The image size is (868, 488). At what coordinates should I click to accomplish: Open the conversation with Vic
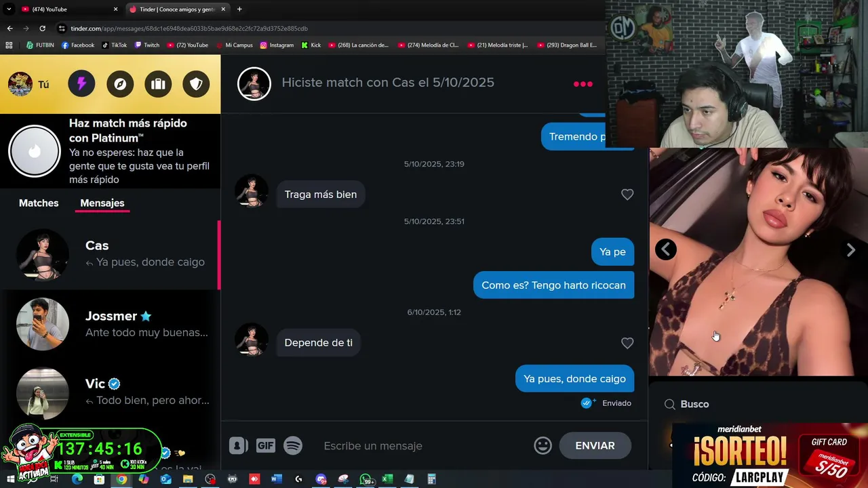(x=110, y=393)
